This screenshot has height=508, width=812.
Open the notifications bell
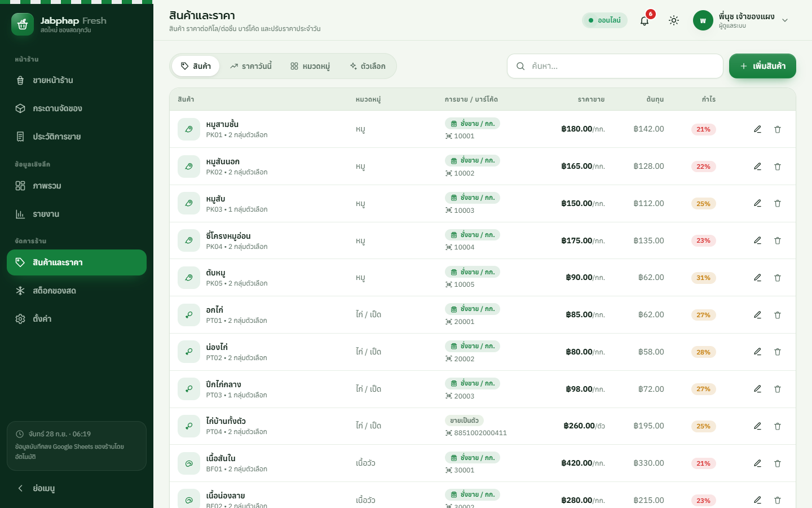(x=645, y=20)
